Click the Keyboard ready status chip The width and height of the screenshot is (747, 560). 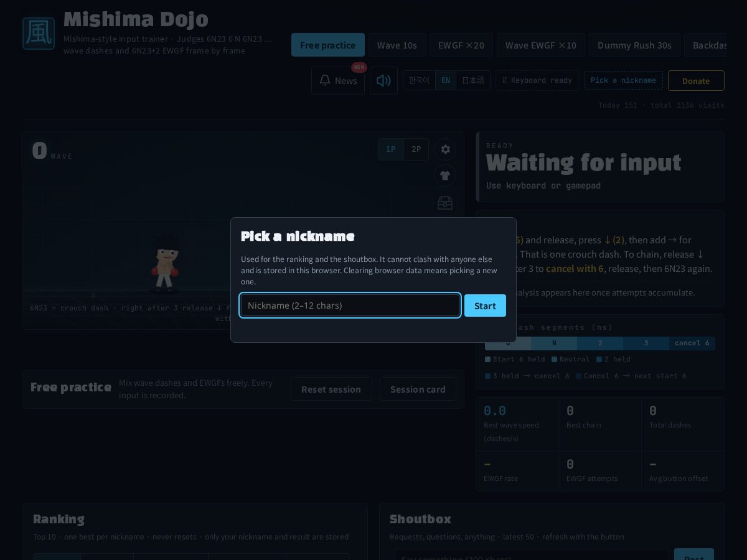pos(537,80)
